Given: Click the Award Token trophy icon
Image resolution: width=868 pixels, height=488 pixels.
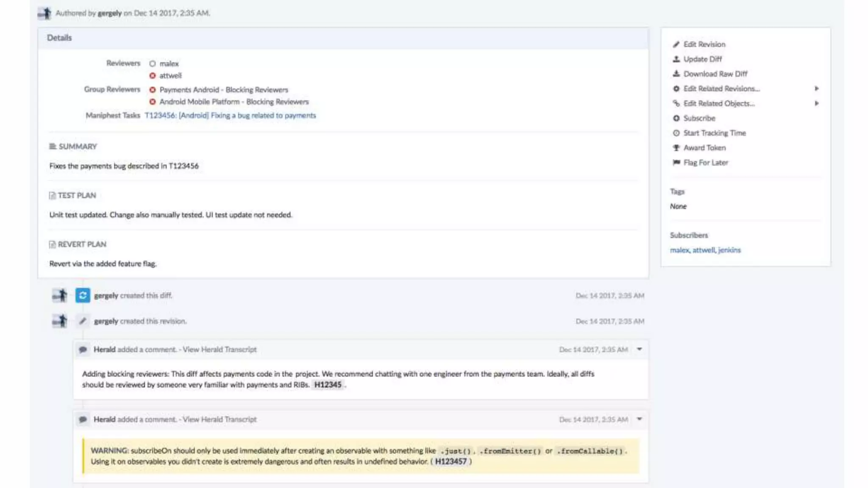Looking at the screenshot, I should point(676,148).
